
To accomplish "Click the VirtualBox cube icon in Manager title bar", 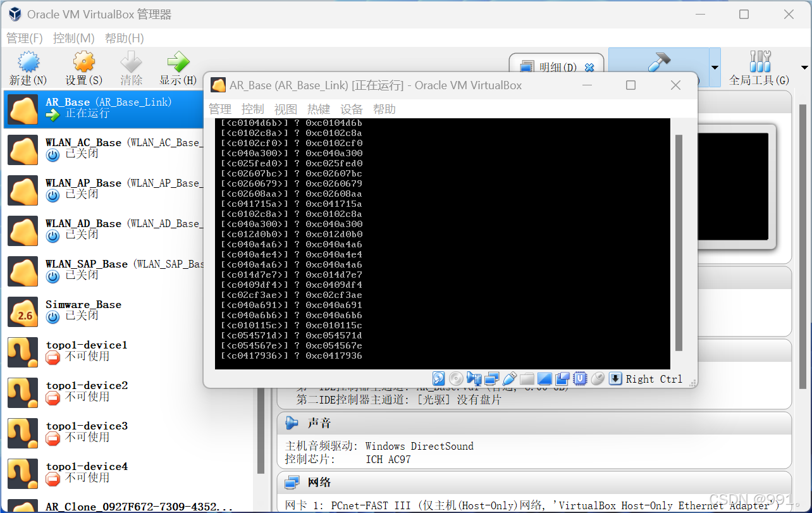I will click(14, 14).
